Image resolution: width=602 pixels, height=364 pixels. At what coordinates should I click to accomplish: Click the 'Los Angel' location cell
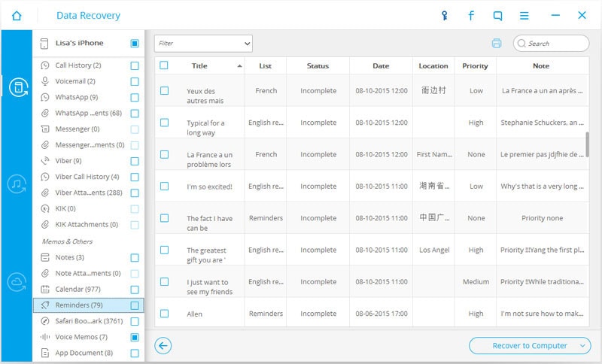coord(434,250)
